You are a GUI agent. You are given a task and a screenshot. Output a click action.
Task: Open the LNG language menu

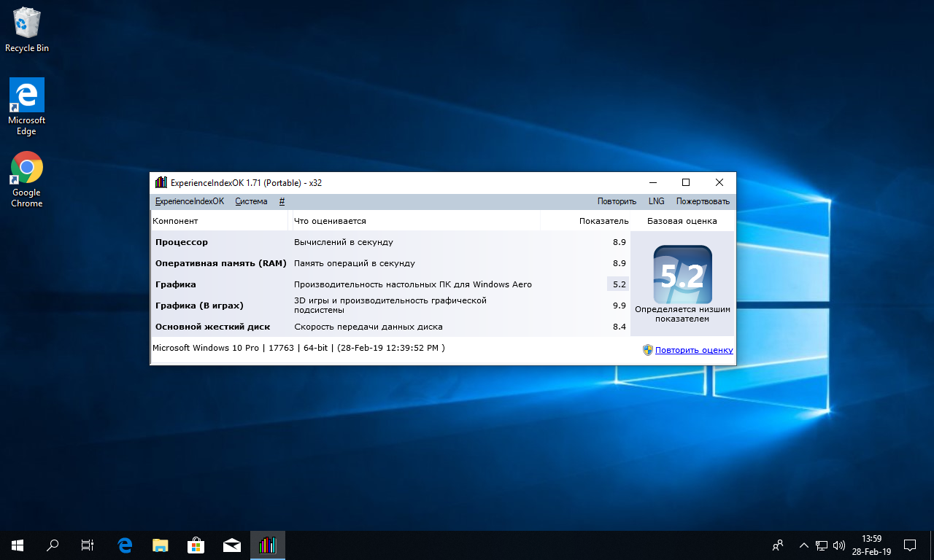[656, 201]
